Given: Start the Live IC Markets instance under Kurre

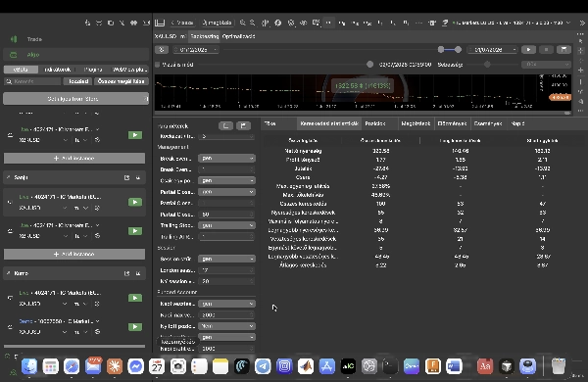Looking at the screenshot, I should [x=135, y=298].
